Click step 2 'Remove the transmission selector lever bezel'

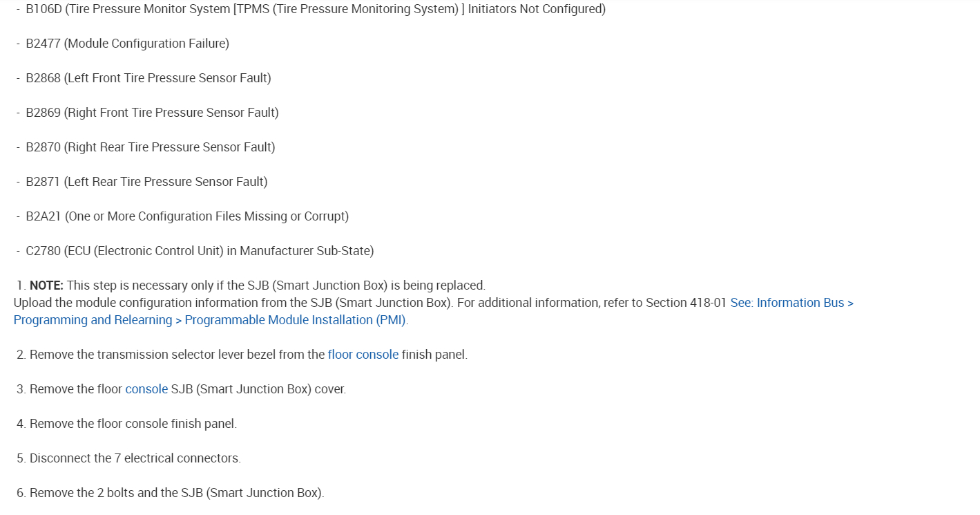(x=177, y=355)
